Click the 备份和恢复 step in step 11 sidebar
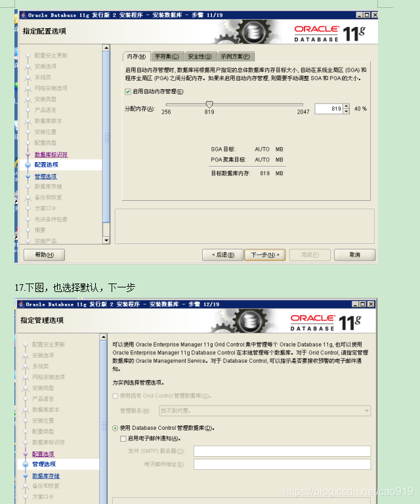420x504 pixels. (48, 198)
